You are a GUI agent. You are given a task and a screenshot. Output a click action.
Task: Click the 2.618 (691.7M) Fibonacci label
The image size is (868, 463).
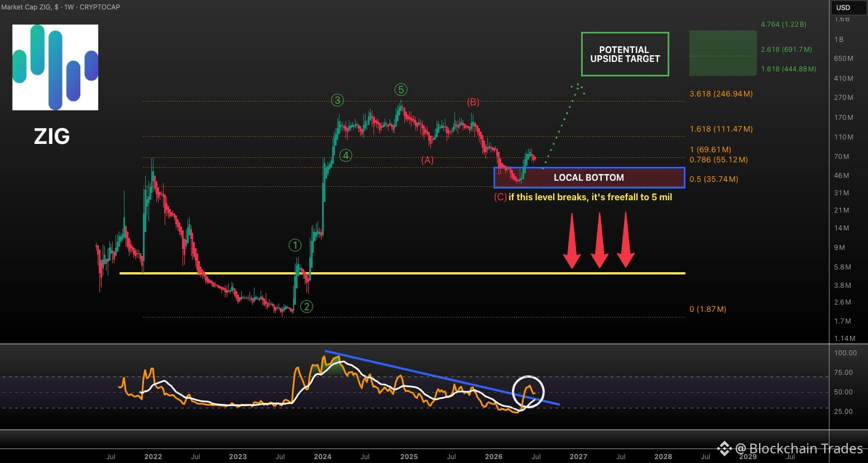(x=786, y=50)
